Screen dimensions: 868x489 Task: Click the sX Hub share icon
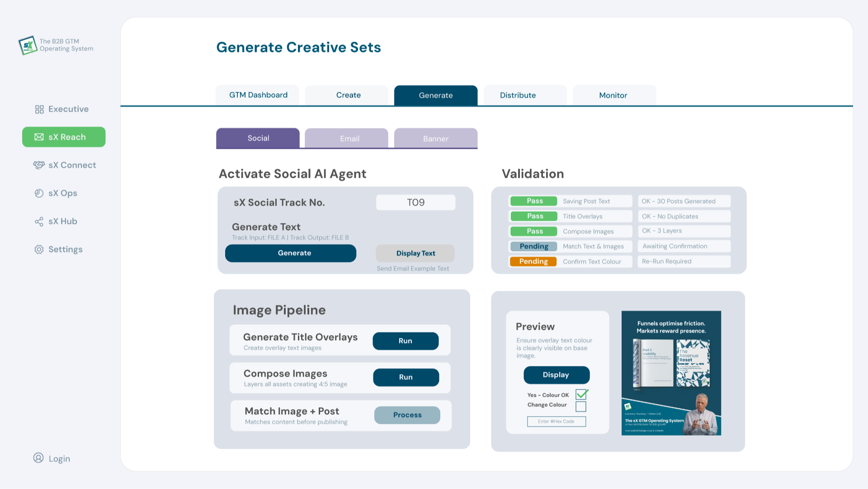39,222
